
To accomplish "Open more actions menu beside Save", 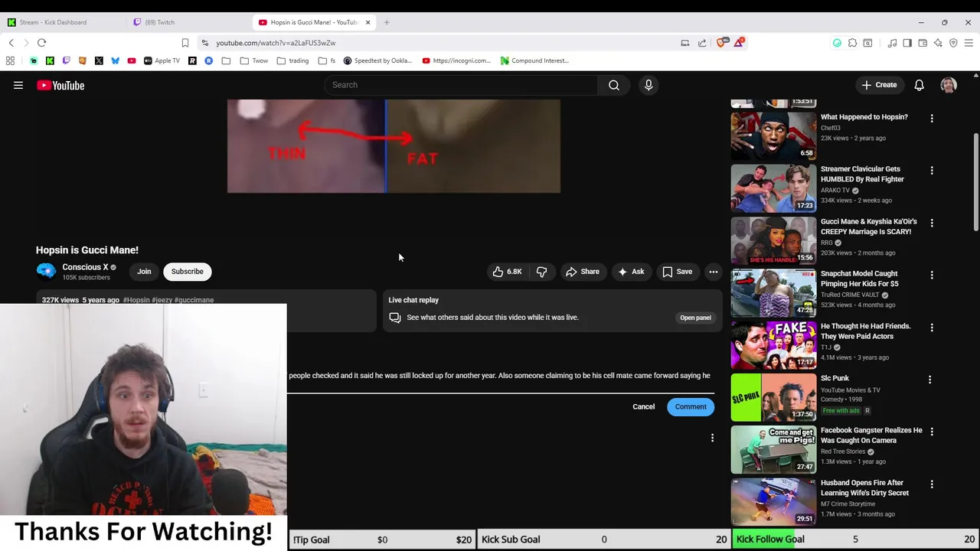I will click(x=714, y=272).
